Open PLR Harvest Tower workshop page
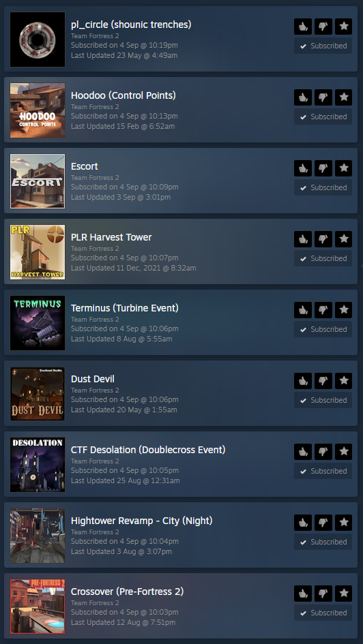 coord(111,237)
